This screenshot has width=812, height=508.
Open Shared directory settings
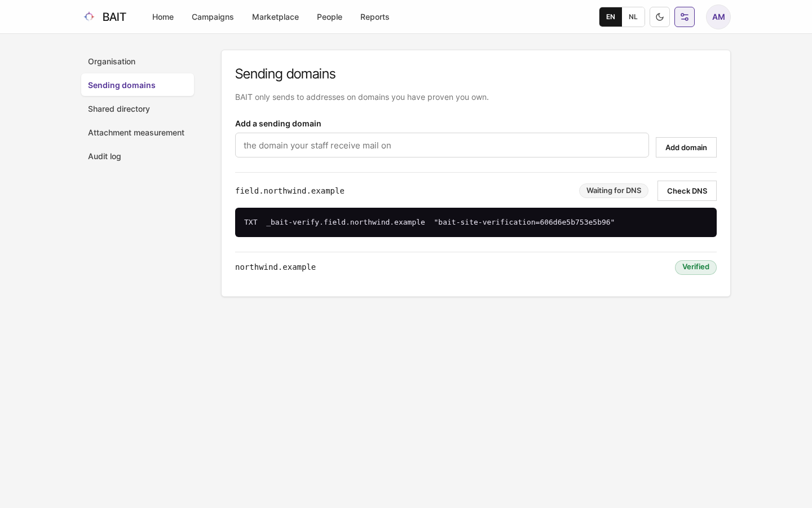coord(138,109)
